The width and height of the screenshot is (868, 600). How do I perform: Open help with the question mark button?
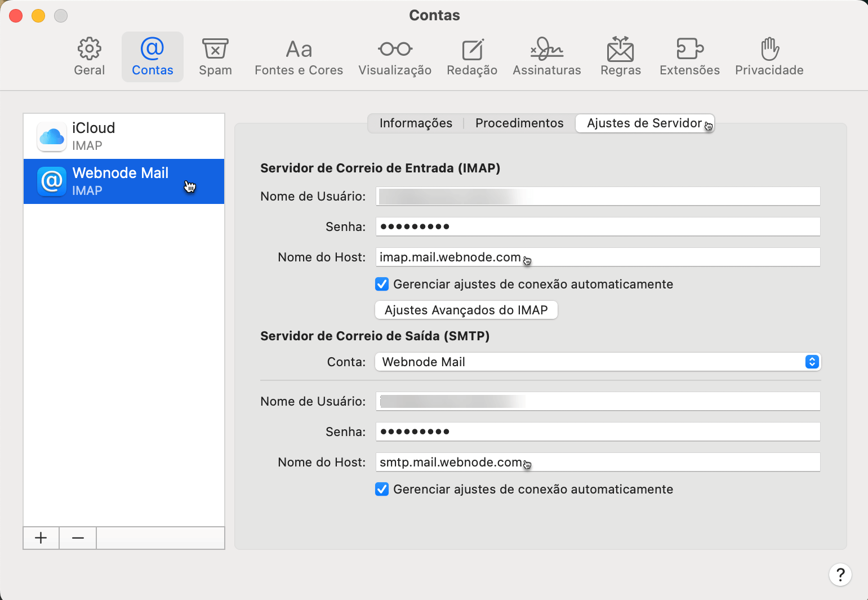pyautogui.click(x=840, y=575)
